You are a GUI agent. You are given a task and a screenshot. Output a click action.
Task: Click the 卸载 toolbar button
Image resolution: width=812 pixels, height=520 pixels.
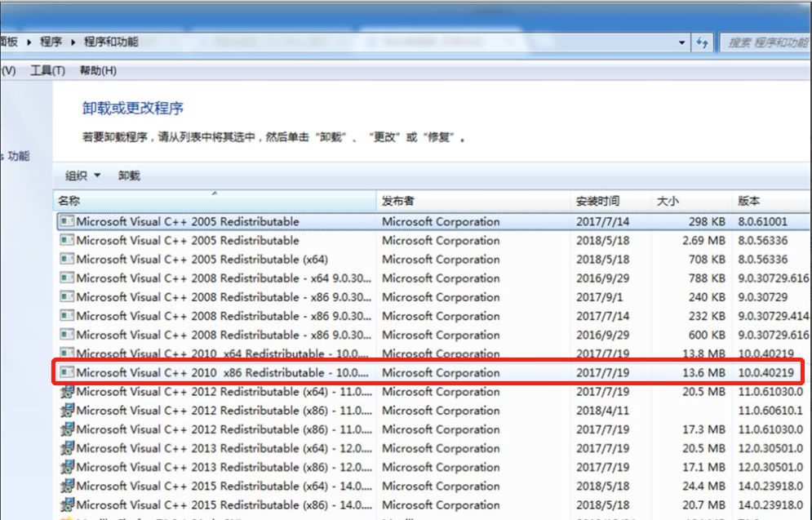129,176
